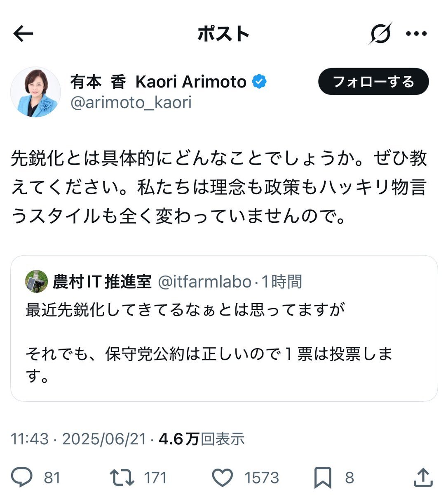Tap the blue verified badge

click(259, 82)
